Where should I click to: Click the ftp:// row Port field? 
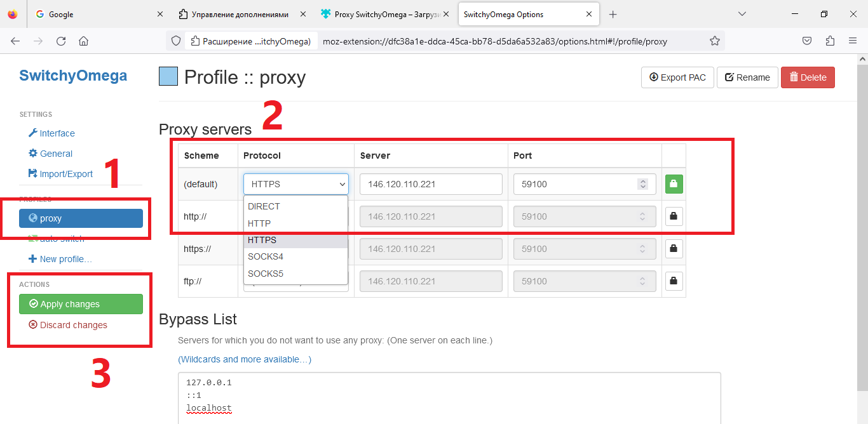click(x=585, y=281)
